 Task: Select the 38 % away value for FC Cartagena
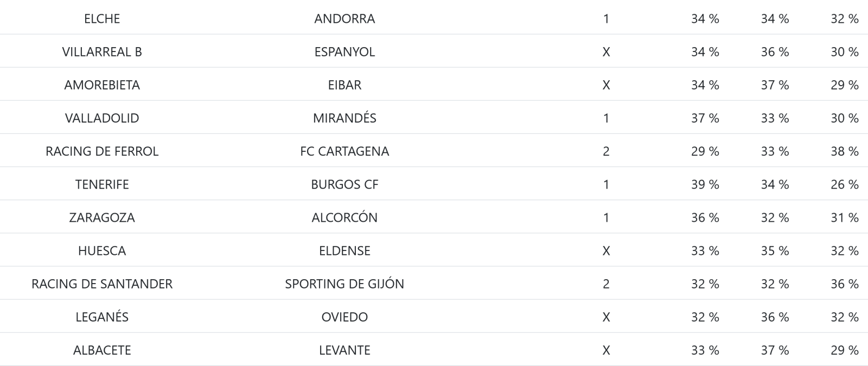click(x=844, y=151)
